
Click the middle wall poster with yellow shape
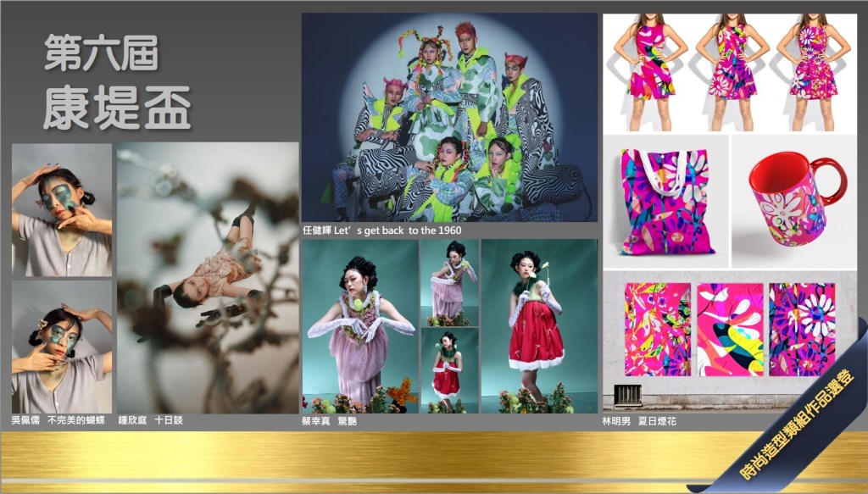[x=730, y=329]
